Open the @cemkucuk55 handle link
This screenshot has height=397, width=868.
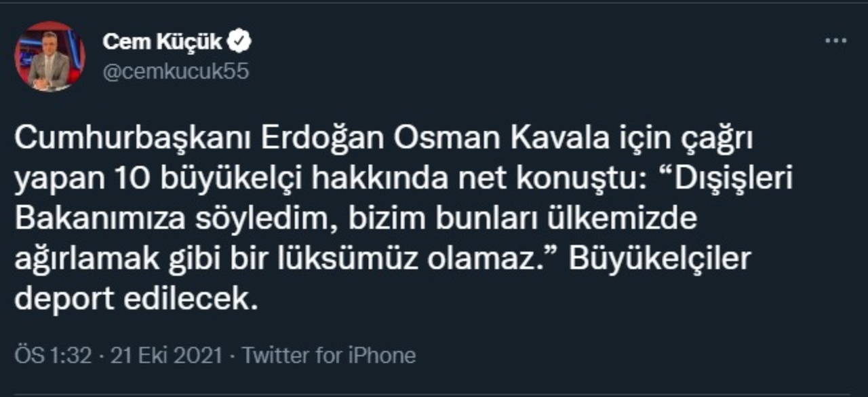point(176,71)
